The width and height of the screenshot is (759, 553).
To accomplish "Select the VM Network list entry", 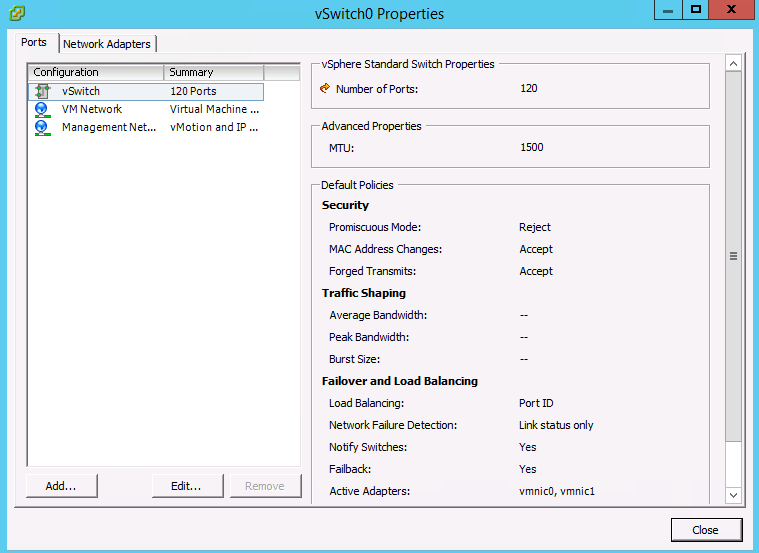I will coord(92,109).
